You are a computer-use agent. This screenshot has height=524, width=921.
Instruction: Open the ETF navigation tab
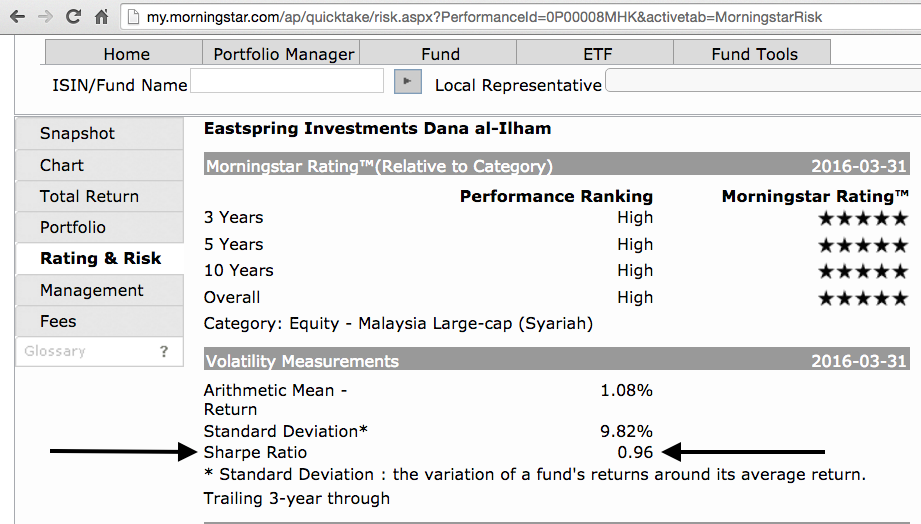point(597,54)
